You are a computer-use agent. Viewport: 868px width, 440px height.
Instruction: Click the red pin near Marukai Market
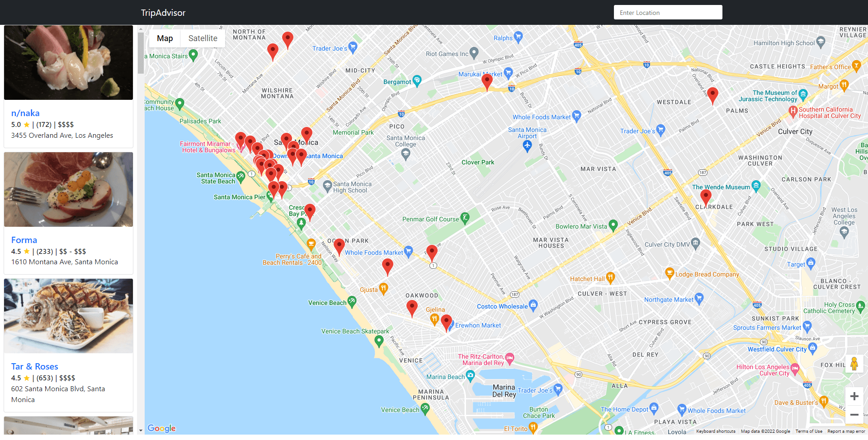tap(487, 83)
